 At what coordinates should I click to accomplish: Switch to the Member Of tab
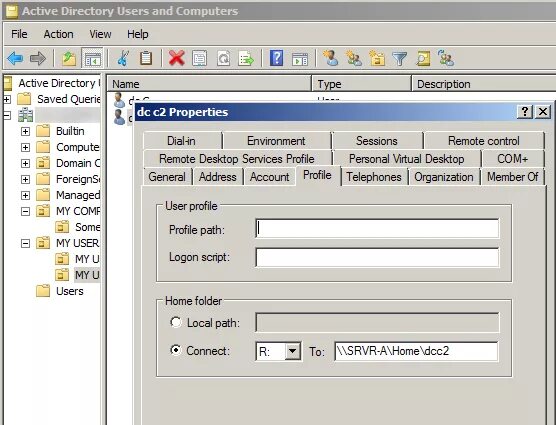tap(512, 177)
